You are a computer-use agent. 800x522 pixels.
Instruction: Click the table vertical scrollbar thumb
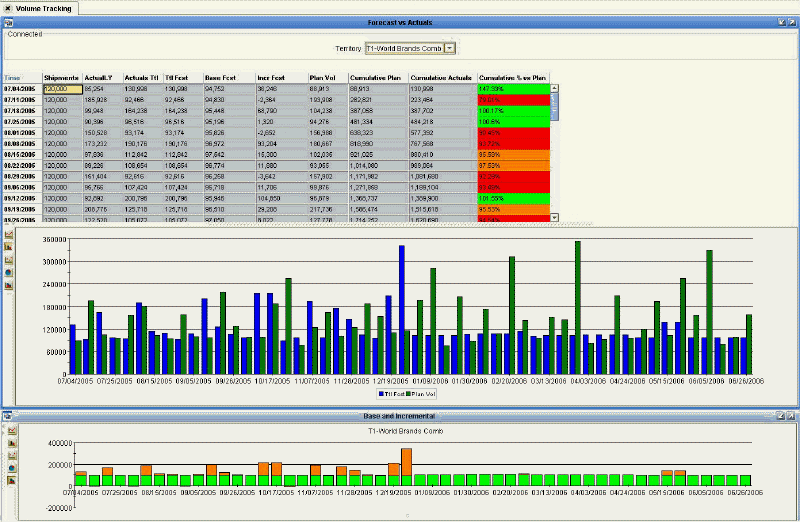(x=555, y=107)
